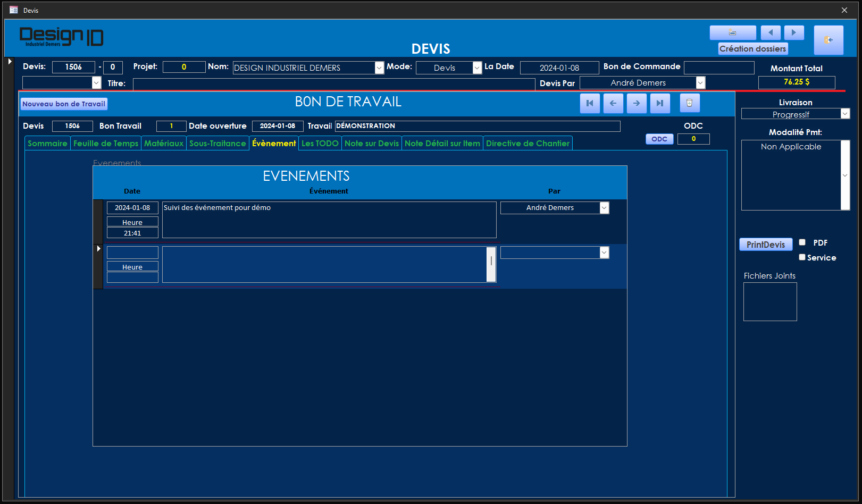
Task: Click Nouveau bon de Travail button
Action: 64,104
